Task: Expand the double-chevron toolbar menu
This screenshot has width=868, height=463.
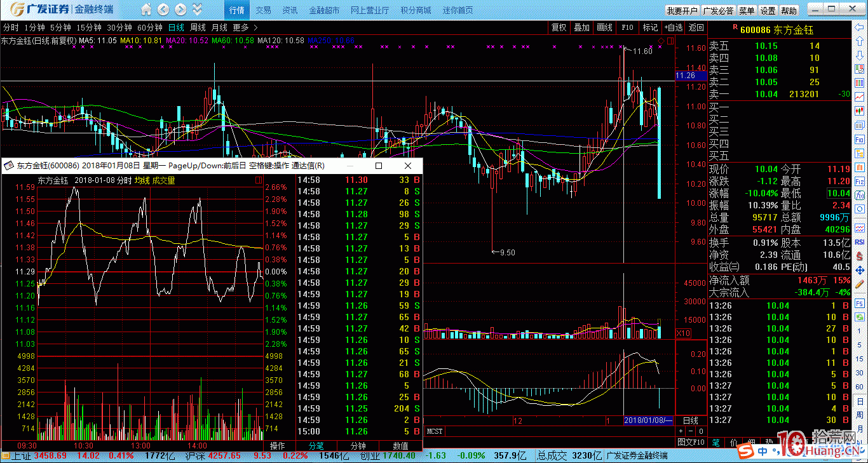Action: pos(198,10)
